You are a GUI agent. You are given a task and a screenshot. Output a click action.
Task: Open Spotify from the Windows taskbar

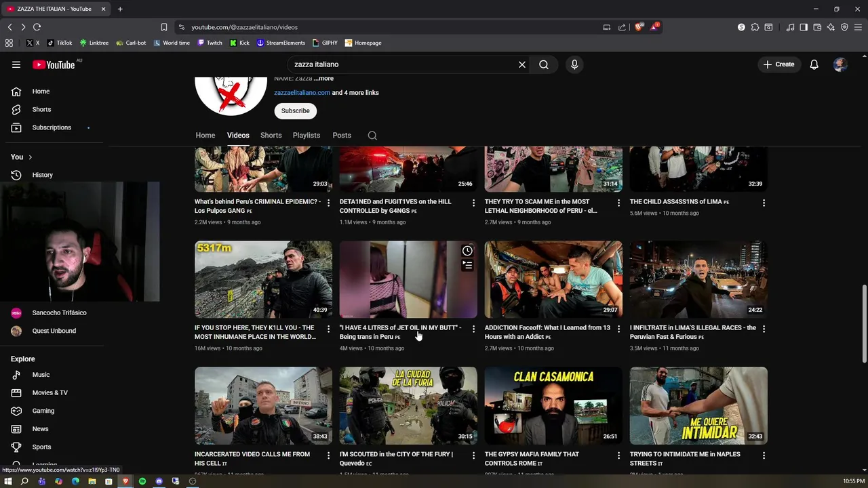pos(142,481)
